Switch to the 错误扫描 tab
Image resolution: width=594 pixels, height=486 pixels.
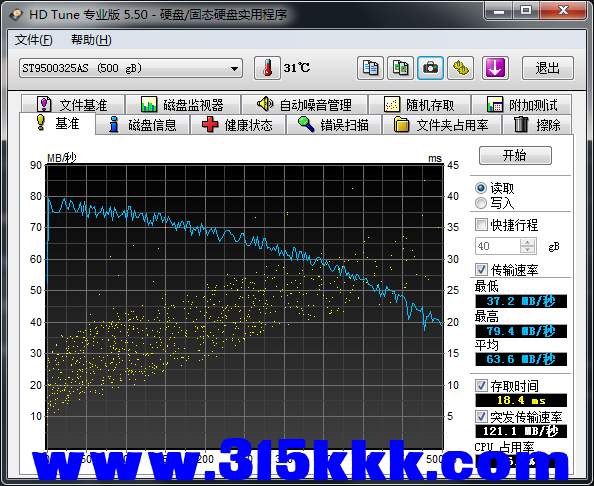tap(334, 125)
